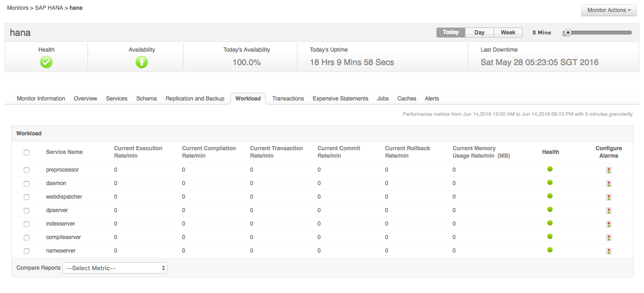644x293 pixels.
Task: Click the health status dot for compileserver
Action: [x=550, y=236]
